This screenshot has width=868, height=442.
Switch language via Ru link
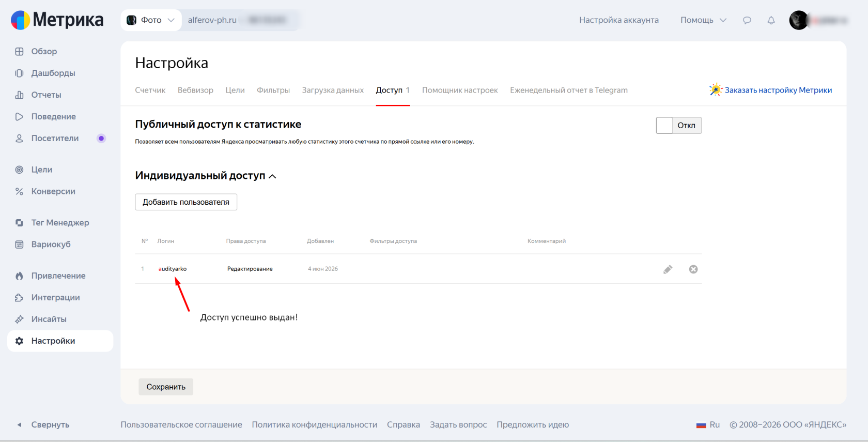715,425
